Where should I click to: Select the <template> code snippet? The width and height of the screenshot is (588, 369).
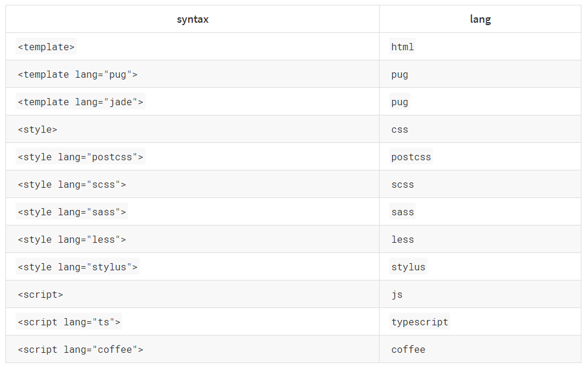tap(46, 46)
